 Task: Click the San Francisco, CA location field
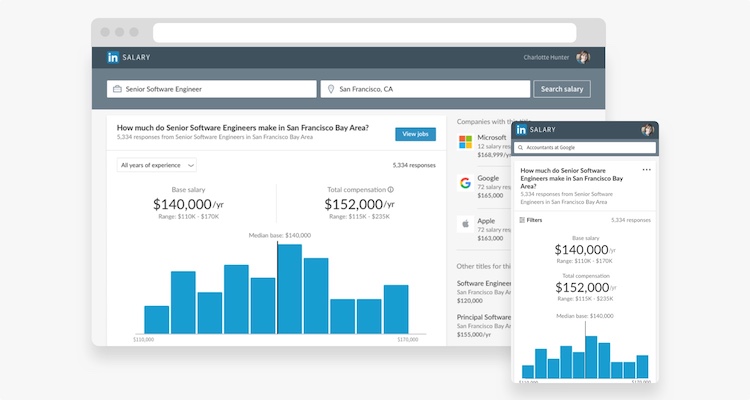[427, 89]
